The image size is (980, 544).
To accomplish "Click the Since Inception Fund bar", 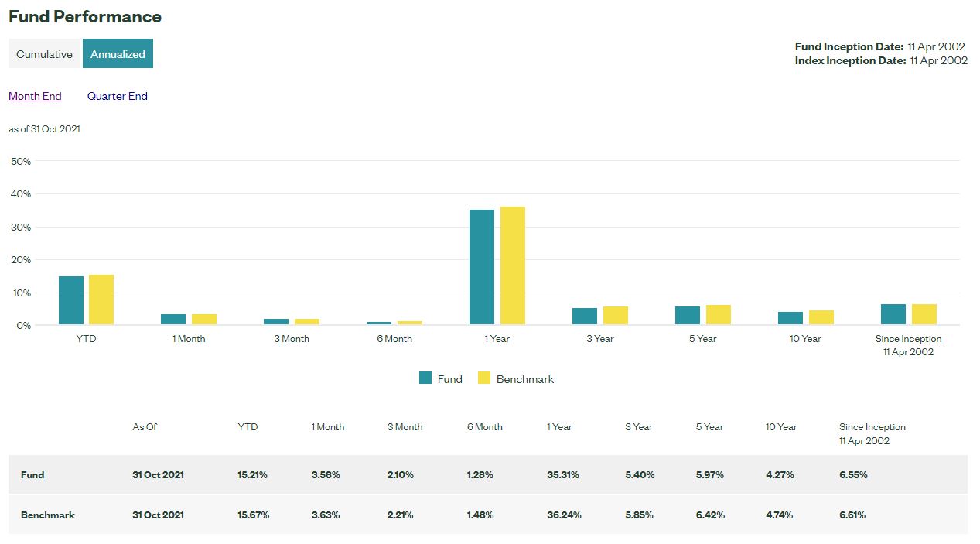I will (x=893, y=313).
